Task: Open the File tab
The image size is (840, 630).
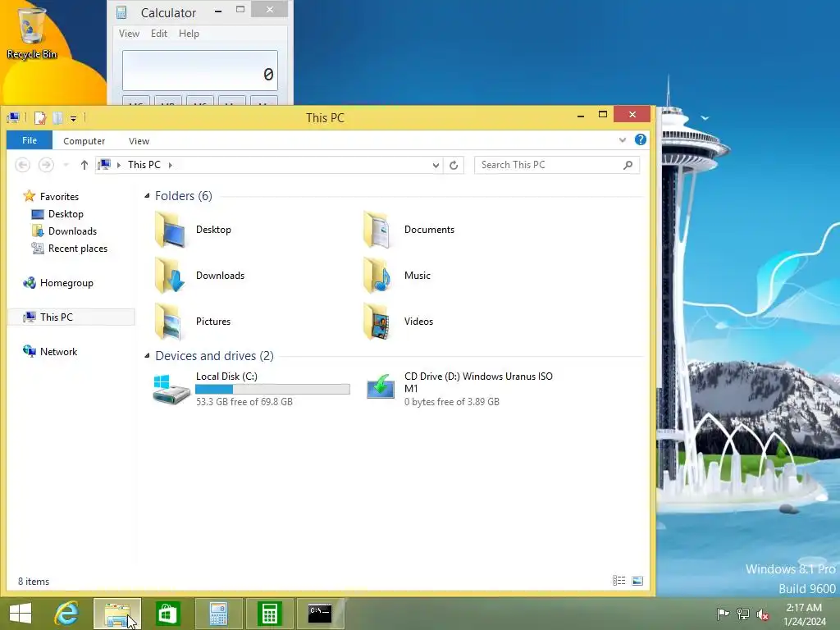Action: tap(30, 140)
